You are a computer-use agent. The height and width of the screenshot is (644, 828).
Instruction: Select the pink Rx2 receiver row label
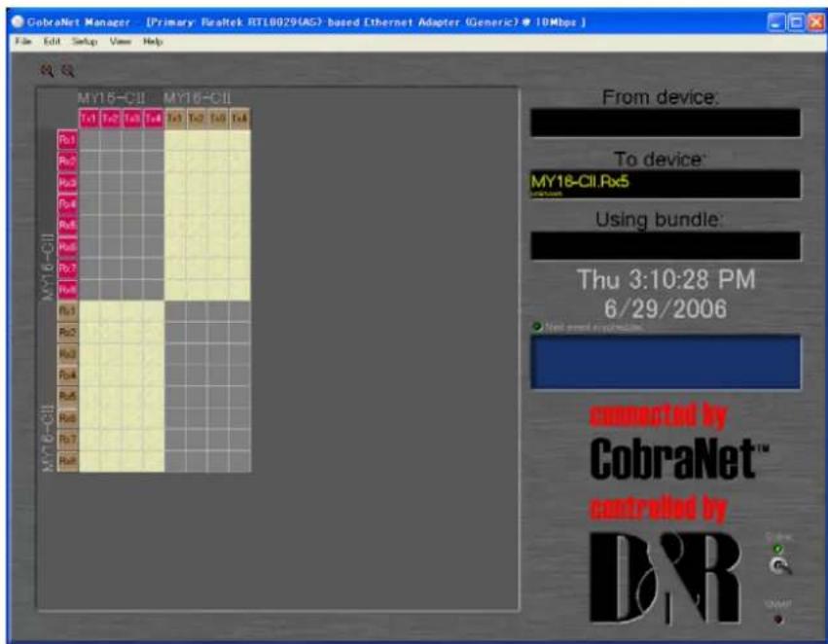point(67,161)
